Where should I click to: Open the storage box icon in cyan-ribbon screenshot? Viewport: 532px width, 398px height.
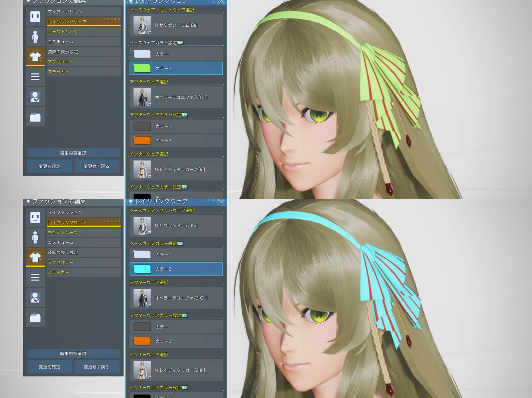point(35,317)
